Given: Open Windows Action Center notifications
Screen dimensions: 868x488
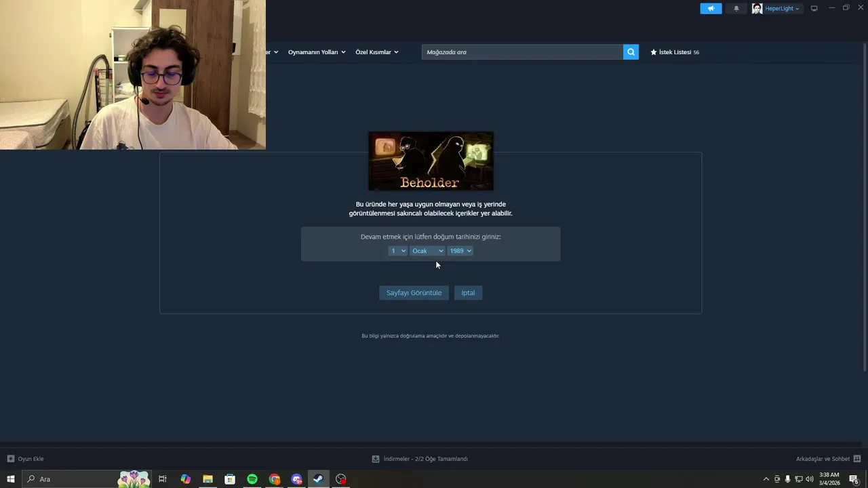Looking at the screenshot, I should (854, 479).
